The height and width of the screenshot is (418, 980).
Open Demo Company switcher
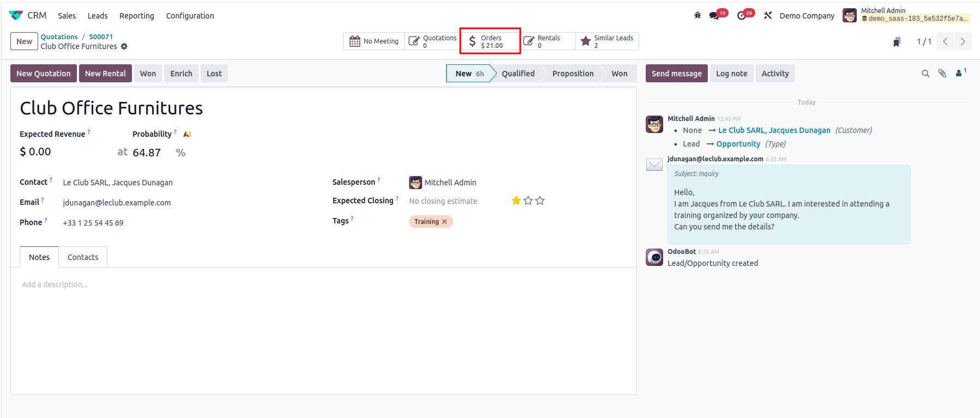point(807,16)
